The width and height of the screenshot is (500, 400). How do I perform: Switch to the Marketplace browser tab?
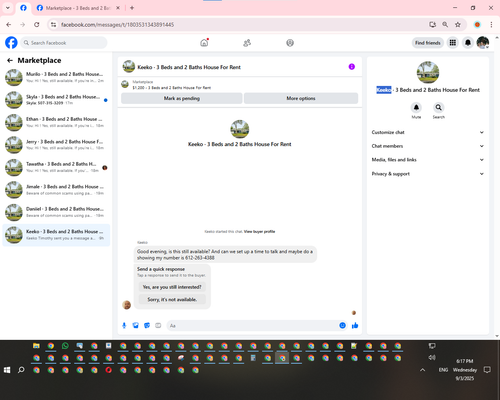78,8
